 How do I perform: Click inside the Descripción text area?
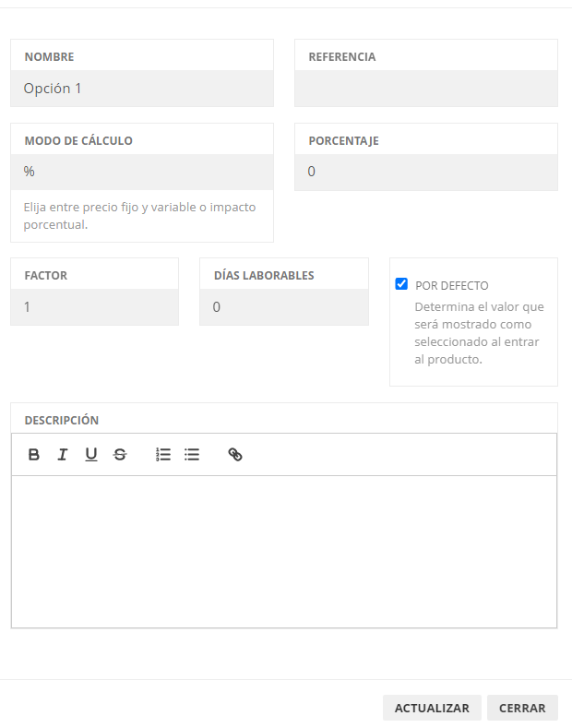(283, 551)
